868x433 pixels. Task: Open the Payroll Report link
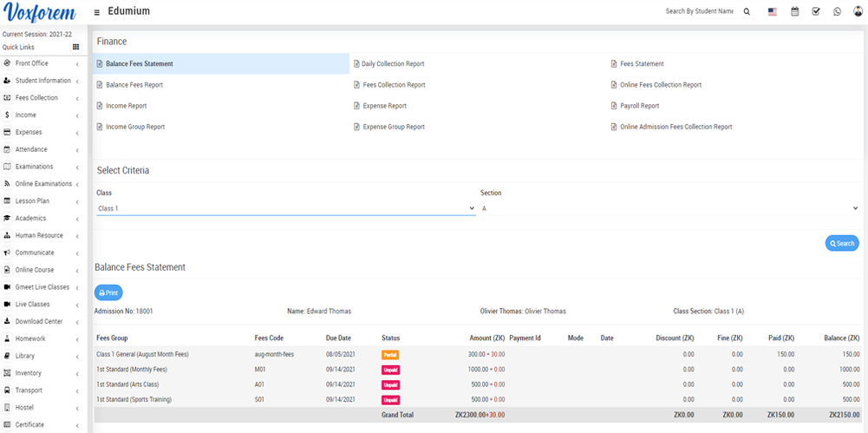tap(639, 106)
